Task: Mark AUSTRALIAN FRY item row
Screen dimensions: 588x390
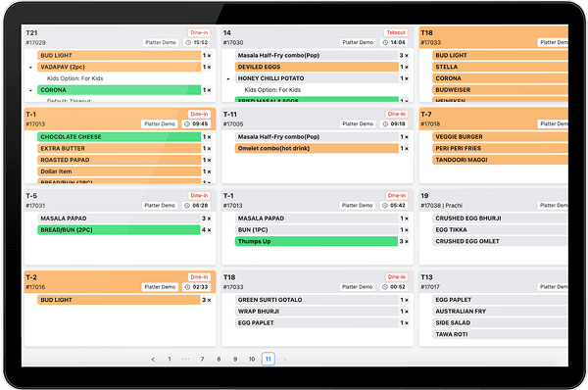Action: 500,312
